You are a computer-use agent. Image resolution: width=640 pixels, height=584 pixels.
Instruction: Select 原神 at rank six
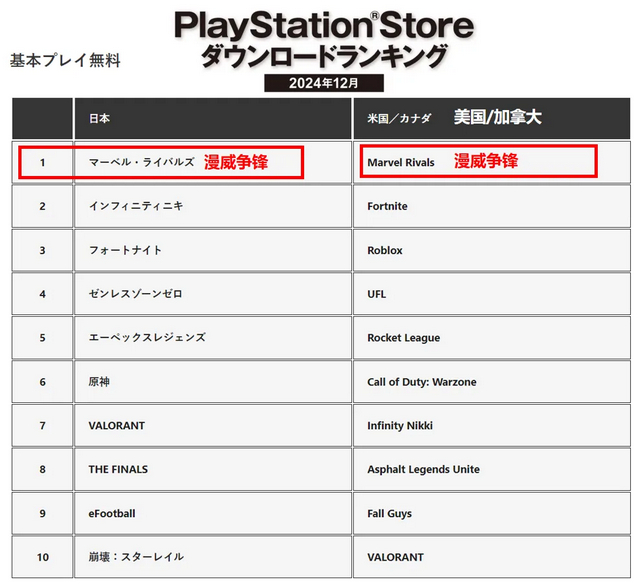pyautogui.click(x=99, y=382)
